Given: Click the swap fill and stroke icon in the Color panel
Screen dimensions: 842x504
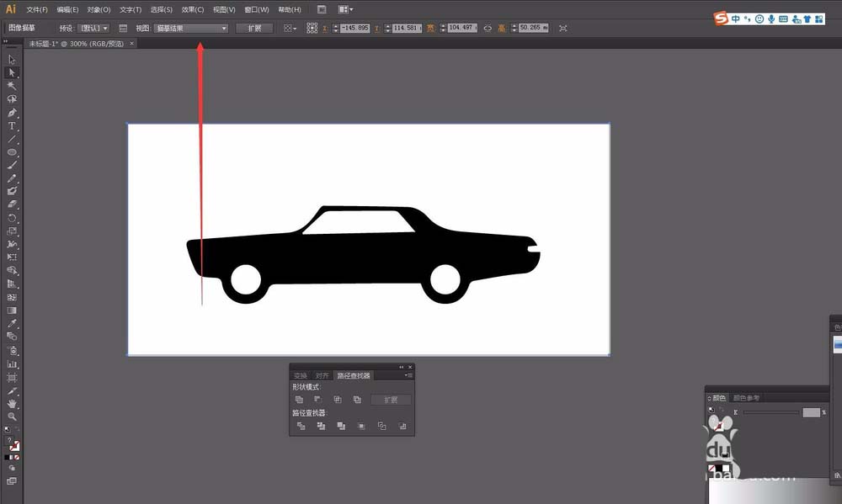Looking at the screenshot, I should pos(722,410).
